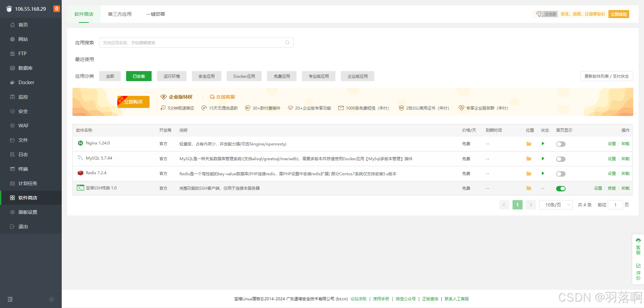Click the Redis folder location icon
The image size is (644, 308).
point(529,174)
